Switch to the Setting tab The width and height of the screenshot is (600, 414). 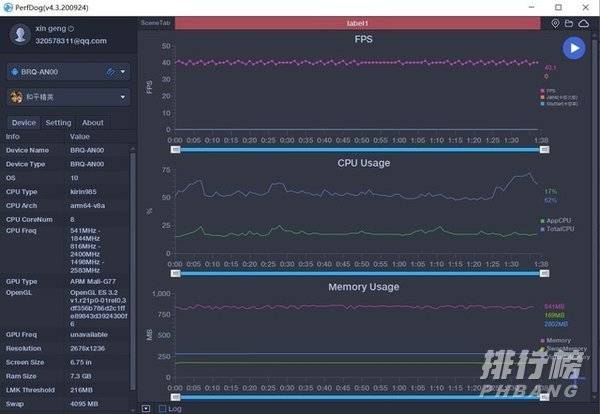(58, 123)
